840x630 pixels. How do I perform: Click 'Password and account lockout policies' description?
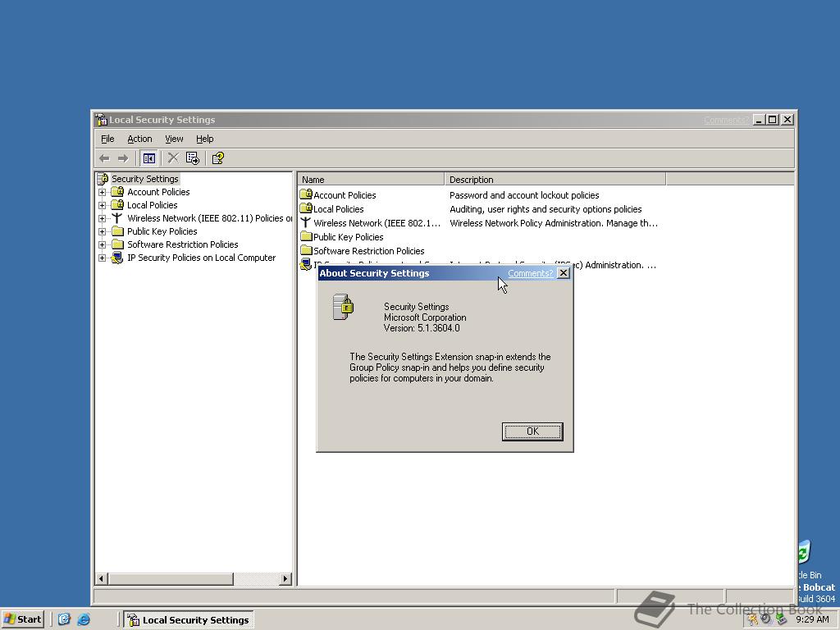point(524,195)
